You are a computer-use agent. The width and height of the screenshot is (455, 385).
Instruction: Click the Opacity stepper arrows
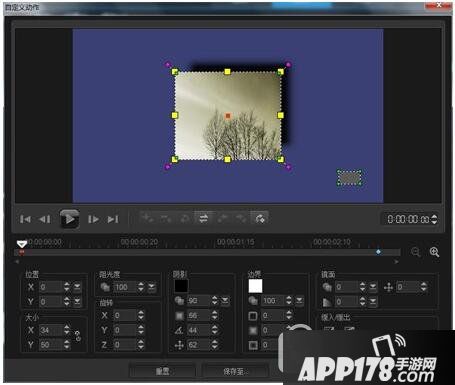(x=141, y=287)
